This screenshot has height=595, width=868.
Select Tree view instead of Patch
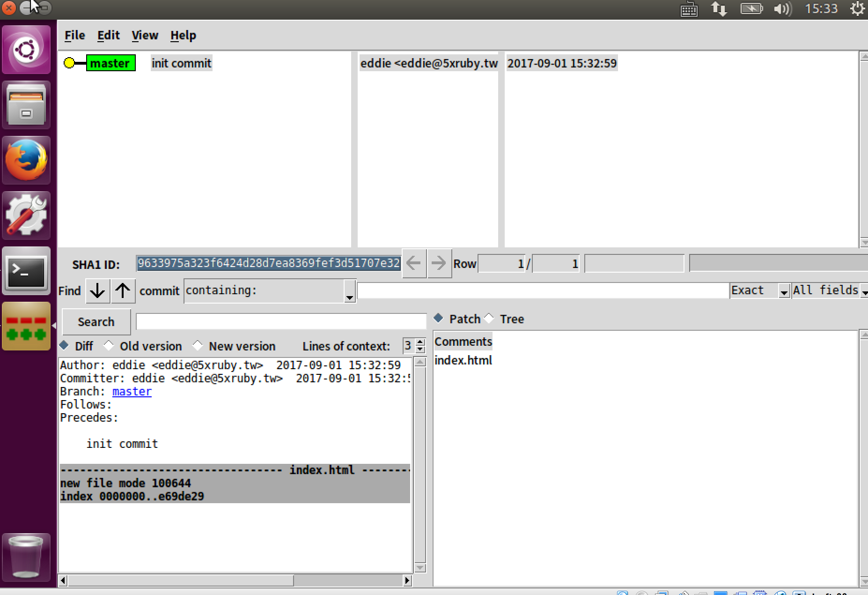click(x=489, y=318)
